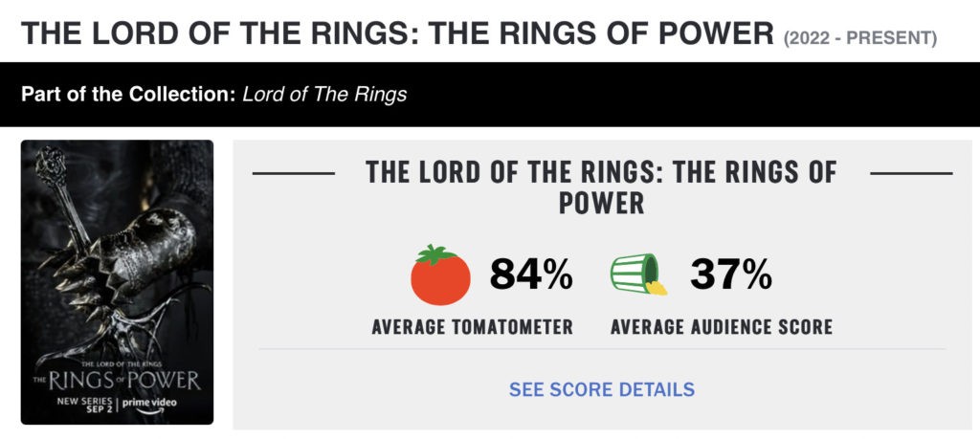Screen dimensions: 980x439
Task: Open the See Score Details link
Action: pyautogui.click(x=601, y=389)
